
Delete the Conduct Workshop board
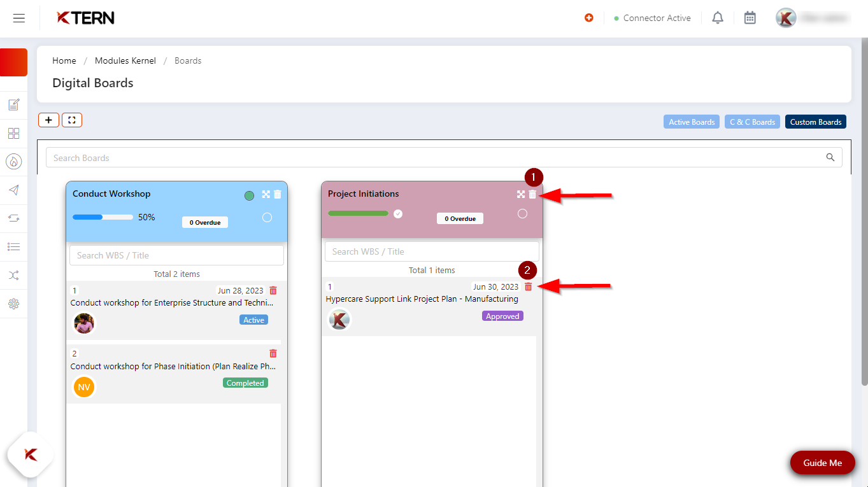(x=278, y=194)
